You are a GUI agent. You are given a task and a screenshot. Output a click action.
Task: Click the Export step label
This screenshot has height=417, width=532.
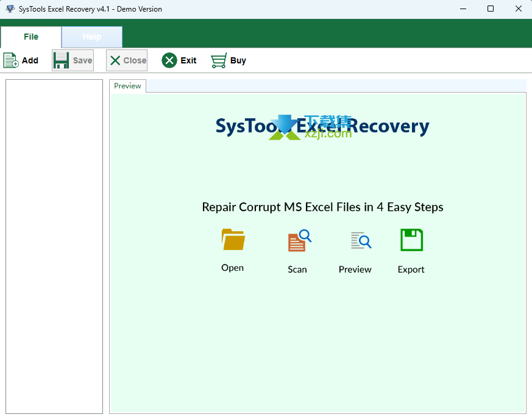point(411,269)
